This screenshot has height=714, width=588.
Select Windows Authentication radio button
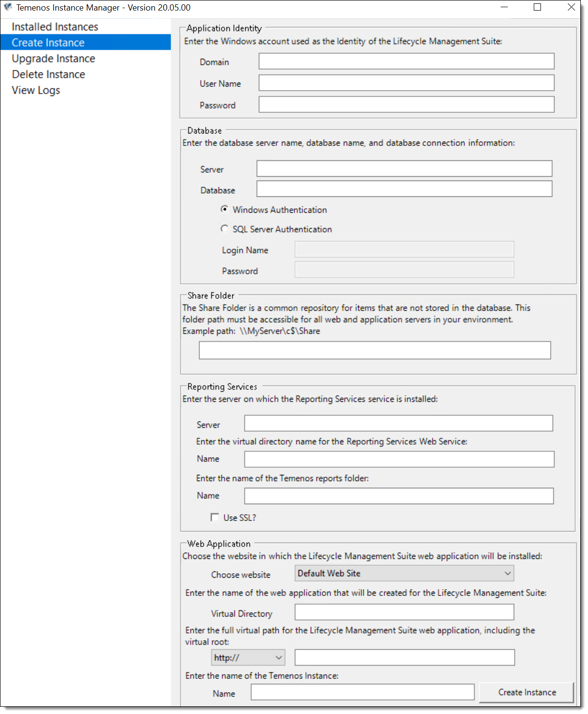coord(224,209)
